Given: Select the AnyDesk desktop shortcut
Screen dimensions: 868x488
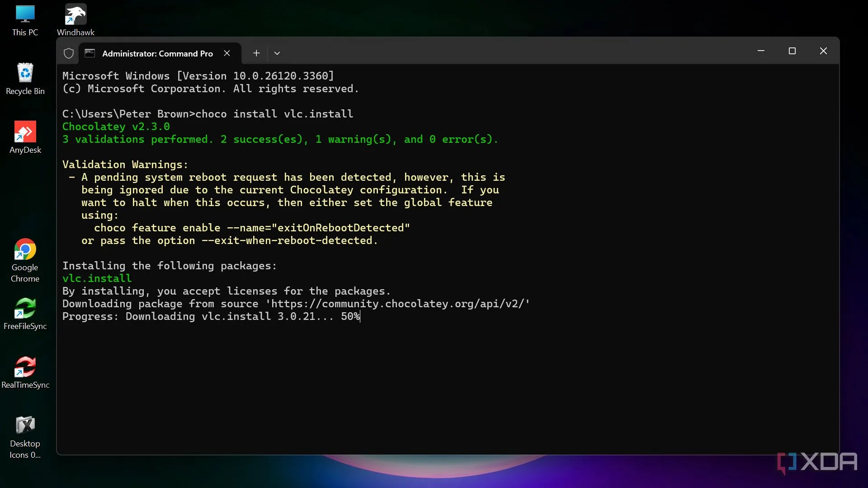Looking at the screenshot, I should 25,138.
